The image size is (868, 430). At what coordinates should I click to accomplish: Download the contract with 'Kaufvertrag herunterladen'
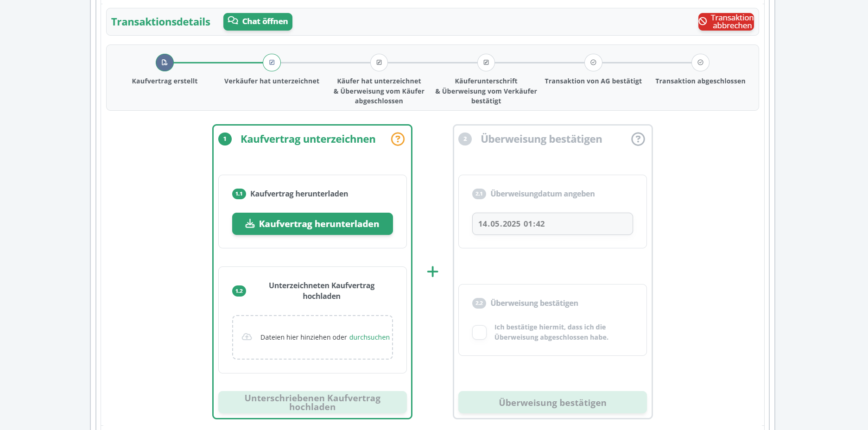point(312,224)
